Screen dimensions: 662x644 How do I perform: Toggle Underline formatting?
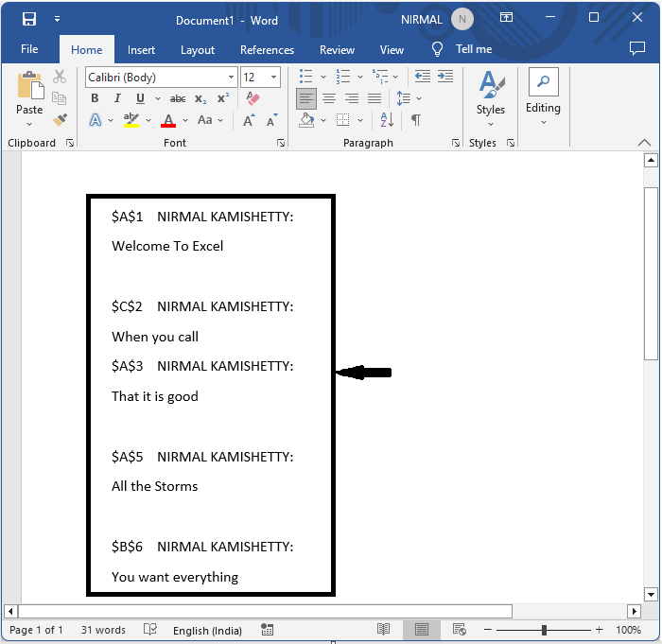[x=140, y=98]
